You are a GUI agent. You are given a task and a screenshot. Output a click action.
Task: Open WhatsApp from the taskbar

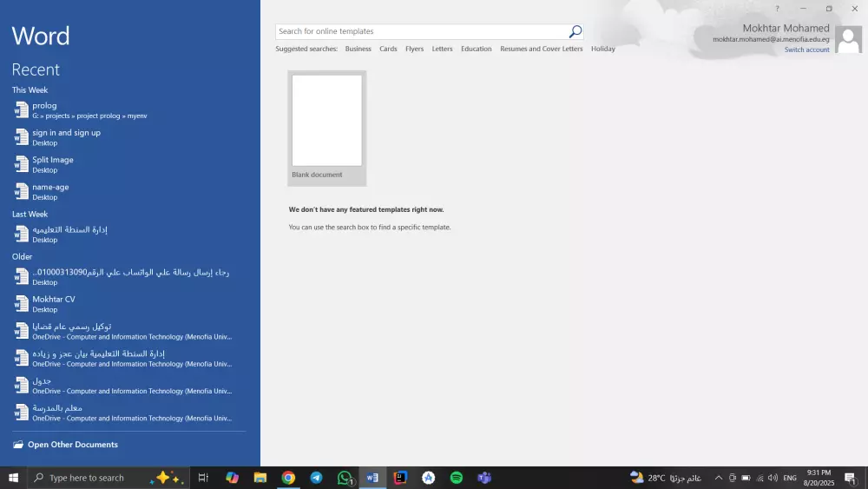click(345, 478)
